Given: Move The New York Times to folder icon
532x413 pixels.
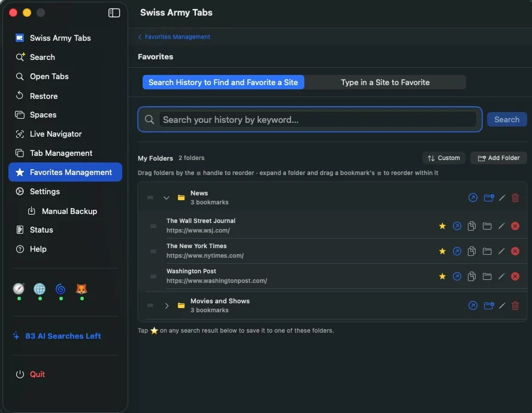Looking at the screenshot, I should (x=487, y=251).
